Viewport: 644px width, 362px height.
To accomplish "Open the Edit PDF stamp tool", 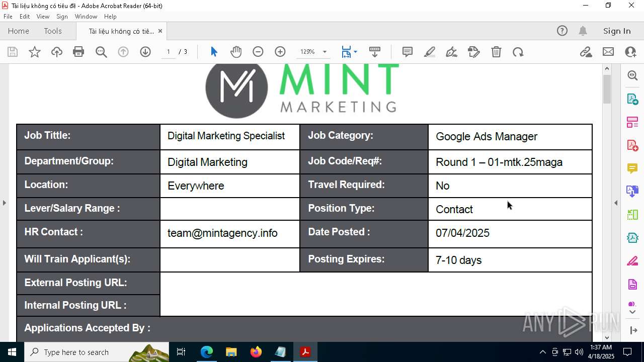I will pyautogui.click(x=474, y=52).
